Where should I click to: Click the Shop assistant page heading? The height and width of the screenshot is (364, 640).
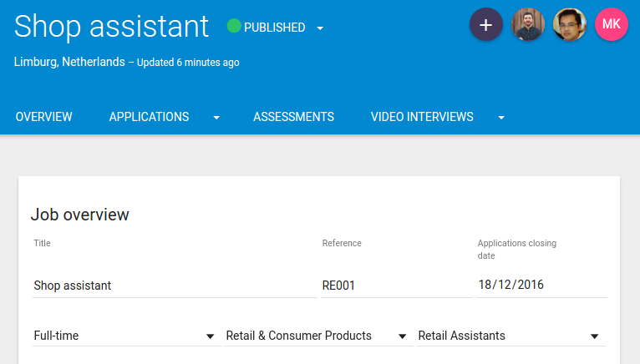[111, 27]
